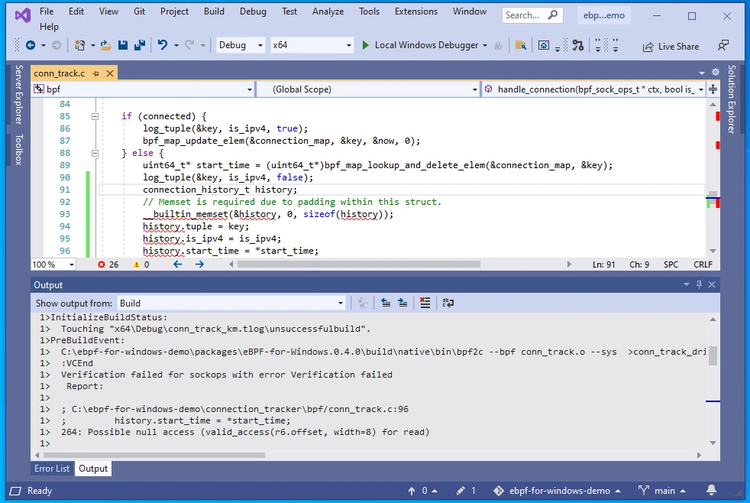Click the Clear All output icon
Image resolution: width=750 pixels, height=503 pixels.
click(x=425, y=303)
